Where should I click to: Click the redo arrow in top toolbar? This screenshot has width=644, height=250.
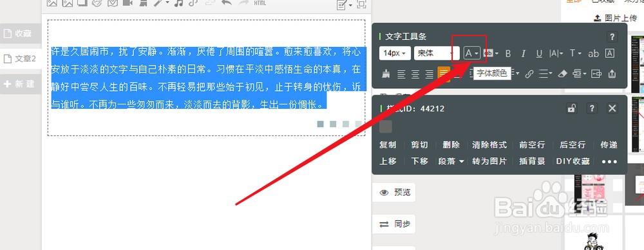(243, 3)
